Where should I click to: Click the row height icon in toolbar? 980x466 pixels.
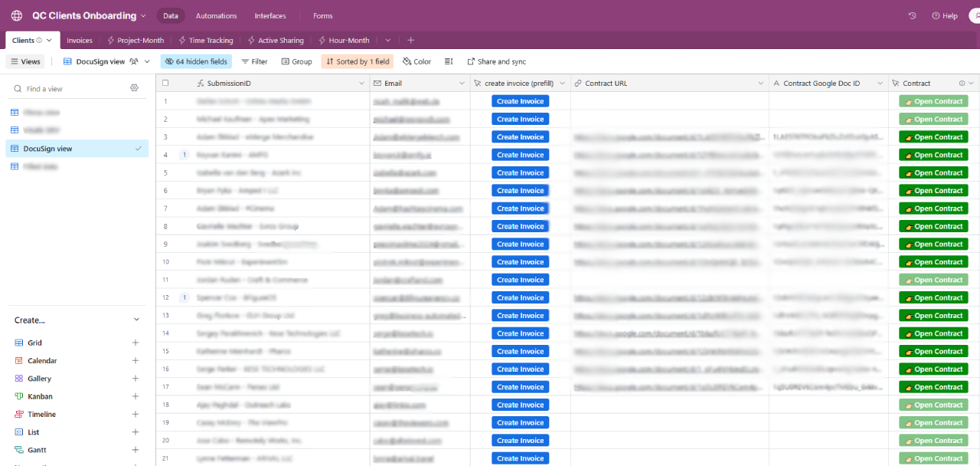(x=449, y=61)
